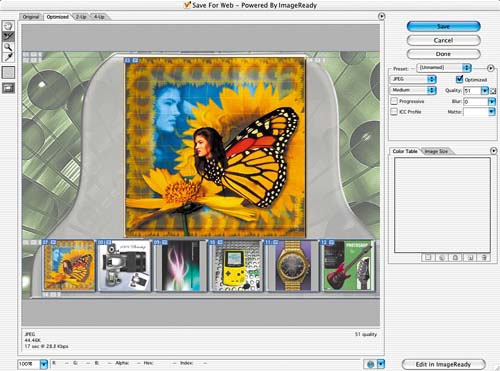Click the lock color icon
This screenshot has height=371, width=500.
(x=455, y=257)
